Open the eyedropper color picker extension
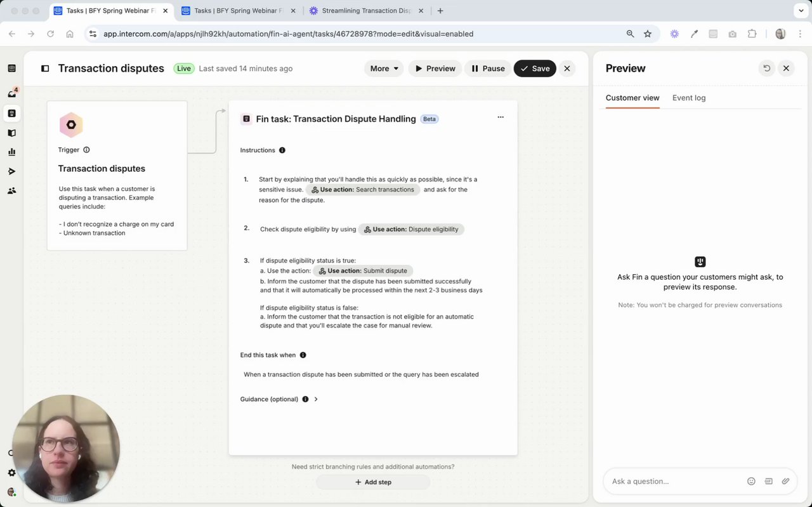 694,34
